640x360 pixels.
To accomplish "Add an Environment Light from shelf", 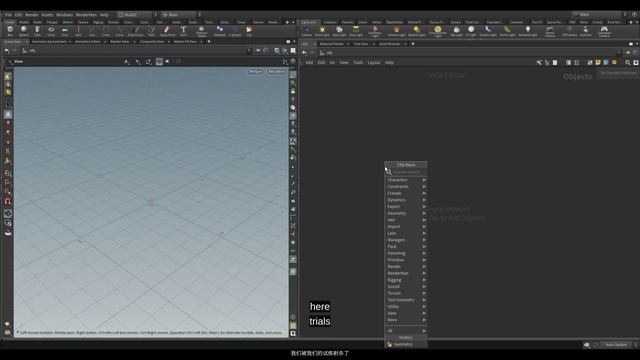I will pyautogui.click(x=438, y=31).
